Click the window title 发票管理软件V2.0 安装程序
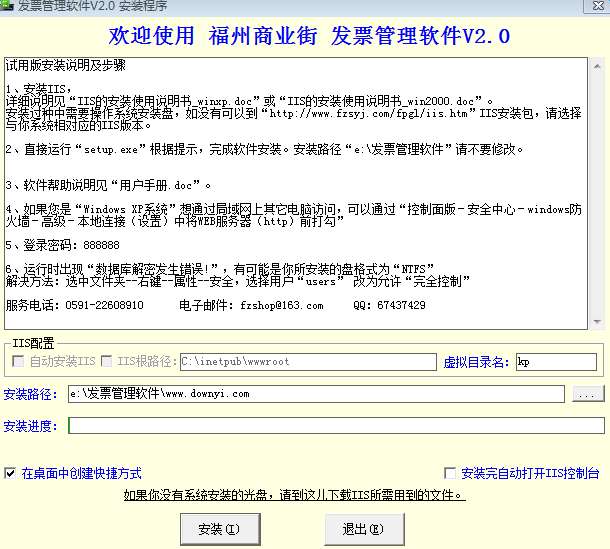This screenshot has height=549, width=610. point(92,5)
